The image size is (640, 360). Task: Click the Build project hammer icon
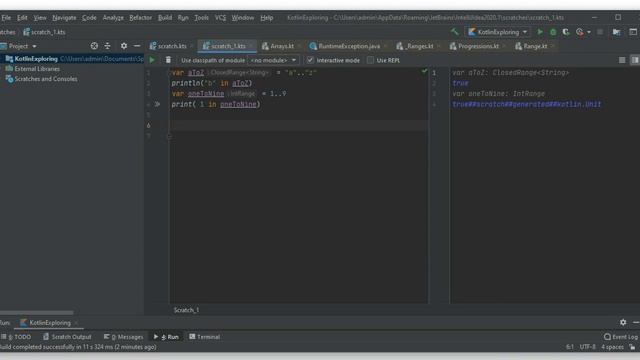point(454,32)
